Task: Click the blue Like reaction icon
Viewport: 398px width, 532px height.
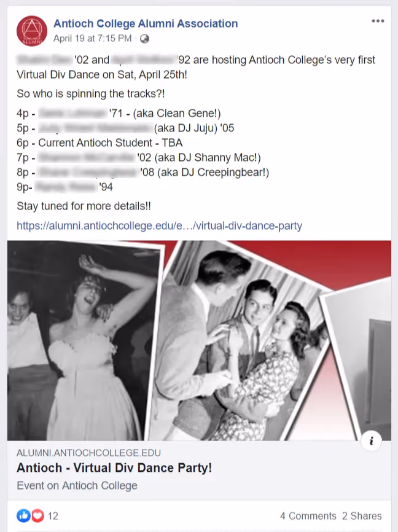Action: [23, 515]
